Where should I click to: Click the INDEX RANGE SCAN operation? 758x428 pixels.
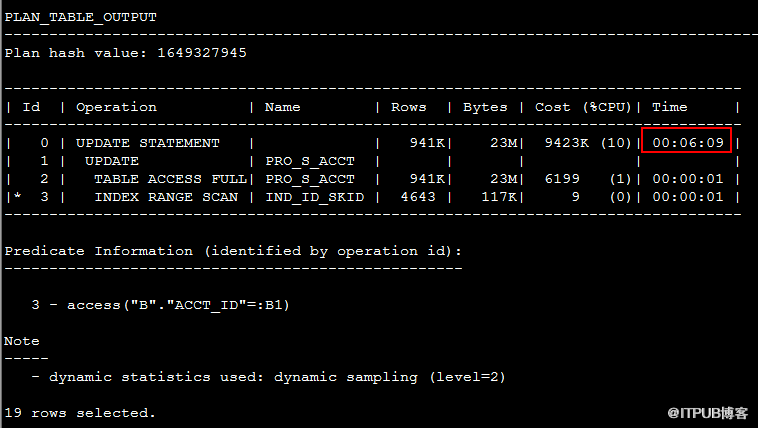pyautogui.click(x=166, y=197)
